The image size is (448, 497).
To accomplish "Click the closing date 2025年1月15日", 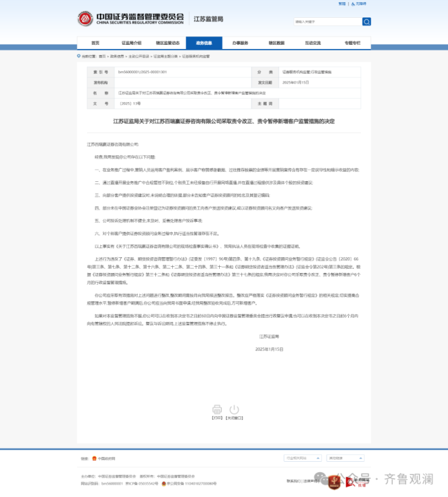I will click(x=269, y=349).
